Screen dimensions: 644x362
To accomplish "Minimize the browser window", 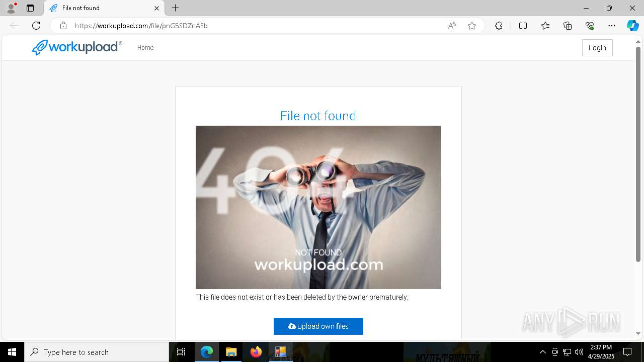I will point(586,8).
